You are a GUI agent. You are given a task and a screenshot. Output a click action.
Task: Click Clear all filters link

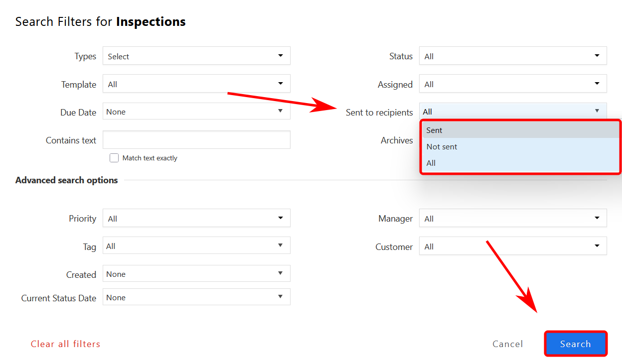[x=65, y=344]
